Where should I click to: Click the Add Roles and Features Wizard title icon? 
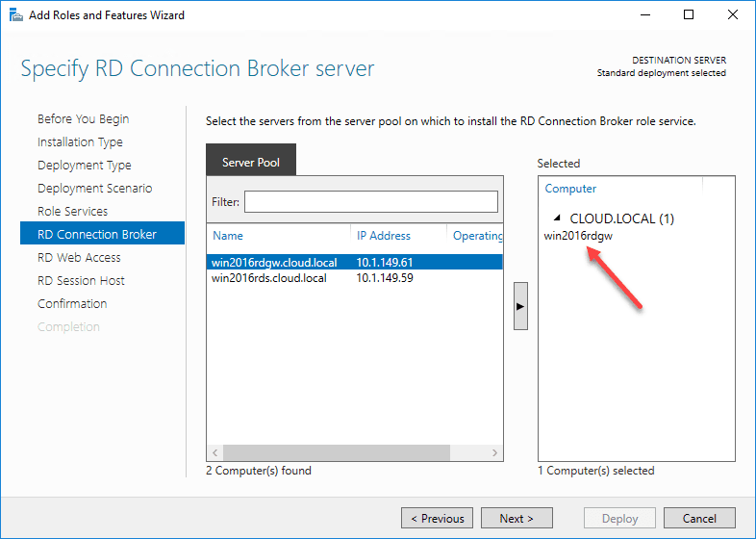[x=16, y=15]
